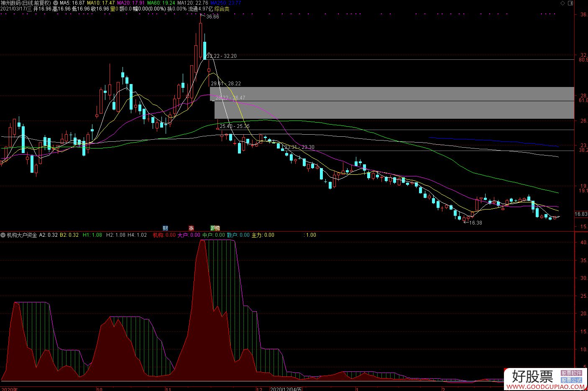
Task: Select the 29.61 - 28.22 gap label
Action: 226,84
